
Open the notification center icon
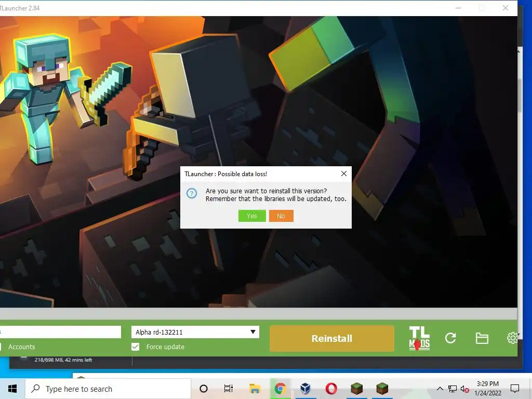515,389
